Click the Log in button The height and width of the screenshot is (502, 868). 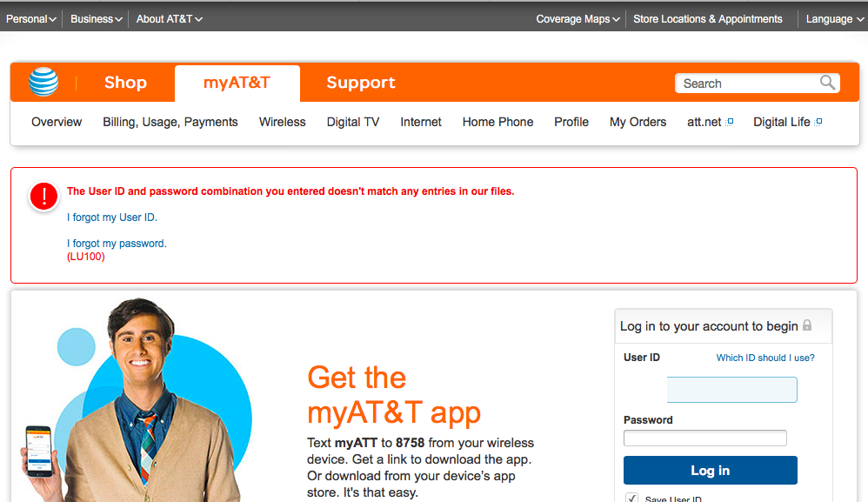click(711, 471)
